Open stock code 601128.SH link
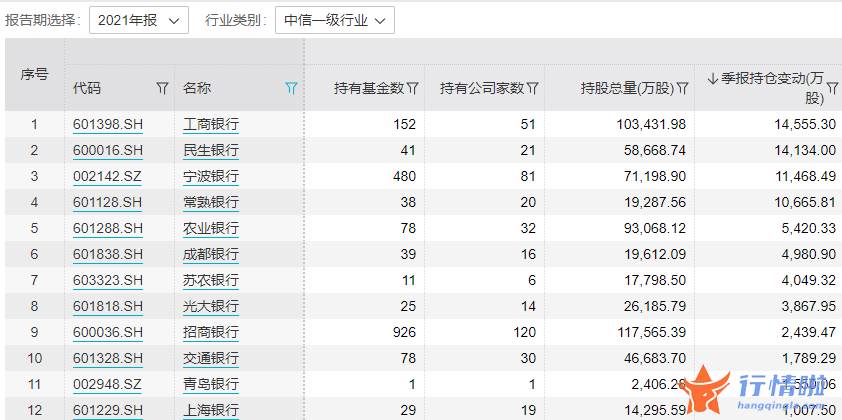Viewport: 842px width, 420px height. click(x=108, y=202)
